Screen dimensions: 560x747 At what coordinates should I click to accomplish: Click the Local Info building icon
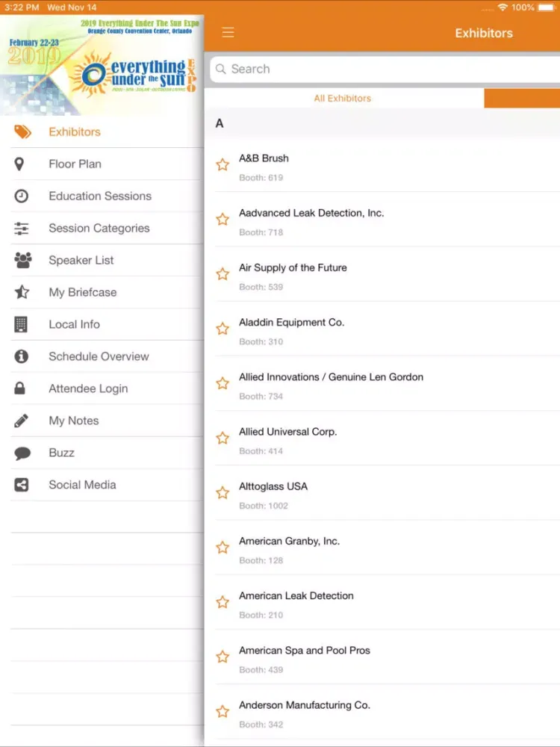tap(21, 324)
